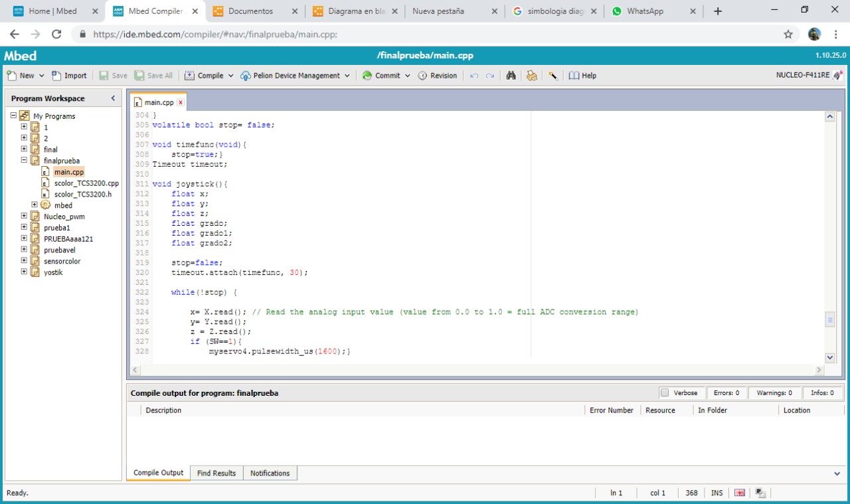Expand program folder 1

point(24,127)
